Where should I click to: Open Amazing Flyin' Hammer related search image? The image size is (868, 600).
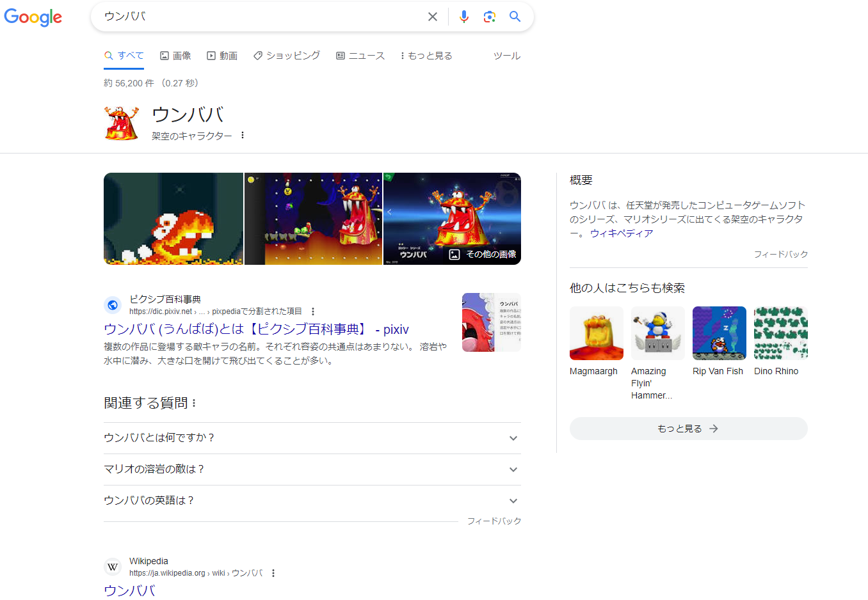tap(658, 333)
